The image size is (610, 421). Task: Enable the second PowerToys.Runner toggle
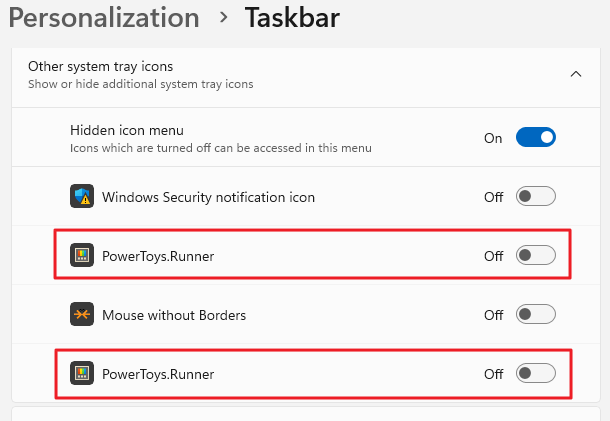click(x=535, y=374)
